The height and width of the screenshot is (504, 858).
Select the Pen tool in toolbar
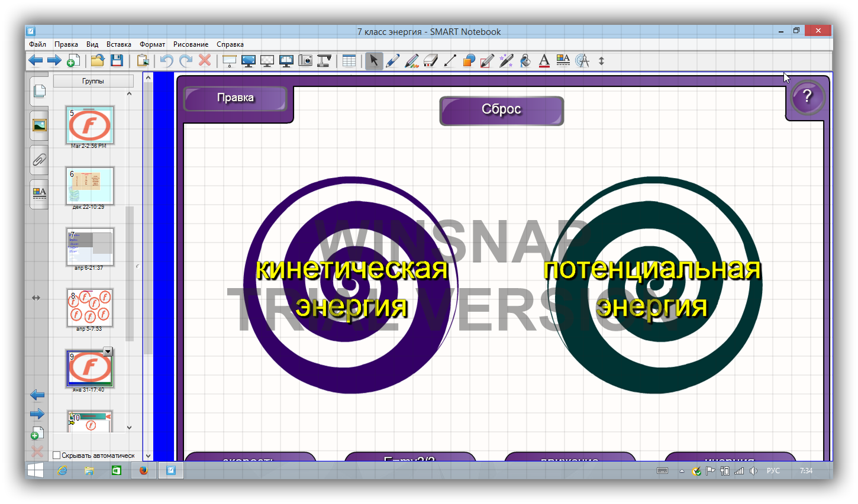[392, 60]
